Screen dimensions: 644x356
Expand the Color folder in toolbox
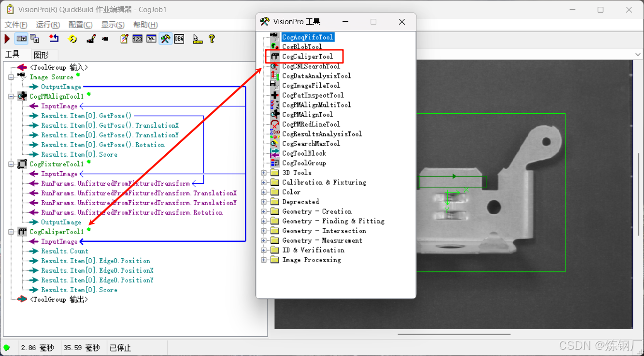(263, 192)
